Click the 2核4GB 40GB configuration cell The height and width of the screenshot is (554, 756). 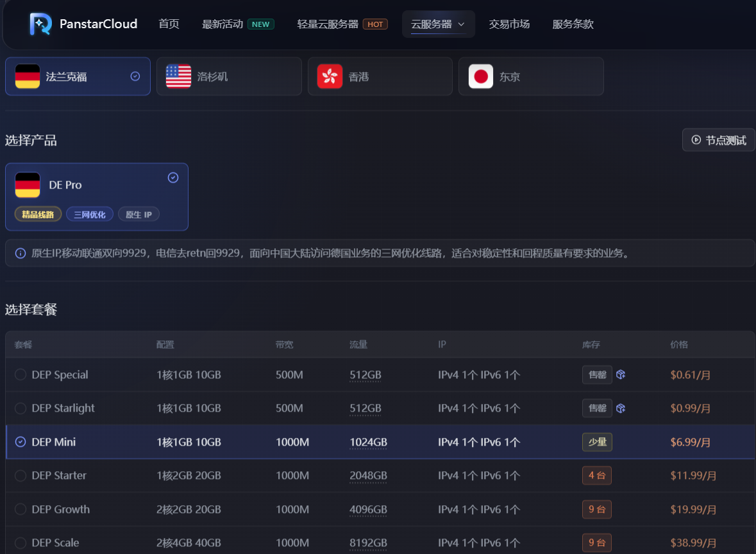tap(189, 543)
